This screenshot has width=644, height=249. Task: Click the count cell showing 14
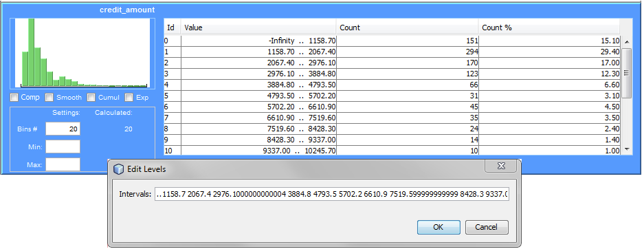point(408,140)
